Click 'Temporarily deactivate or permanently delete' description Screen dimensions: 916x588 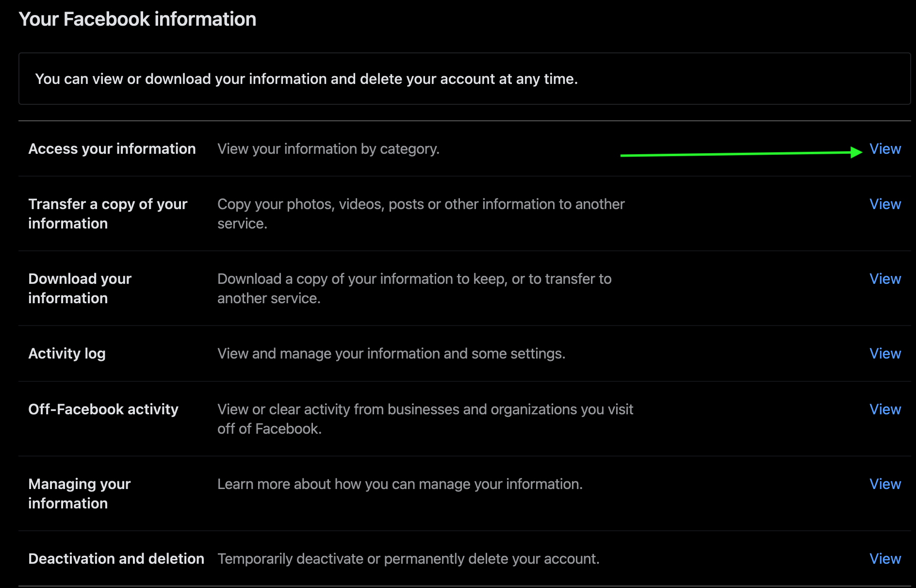[x=409, y=559]
